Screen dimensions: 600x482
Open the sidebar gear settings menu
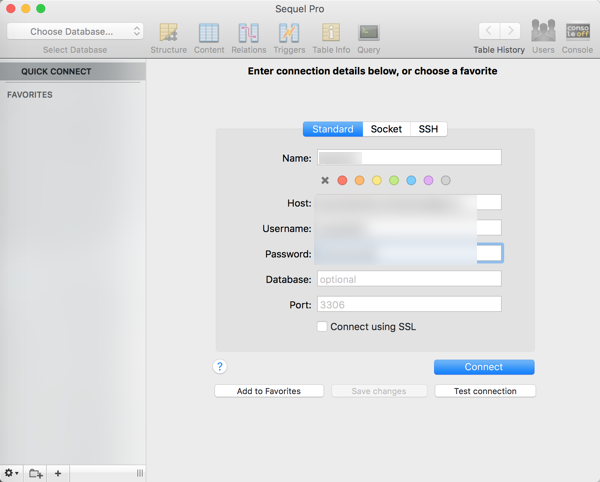click(x=11, y=473)
